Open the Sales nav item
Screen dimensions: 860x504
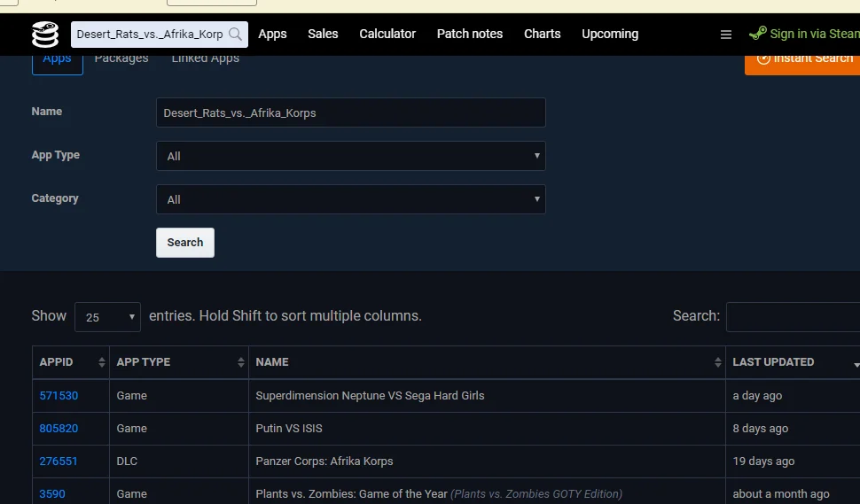pos(323,34)
